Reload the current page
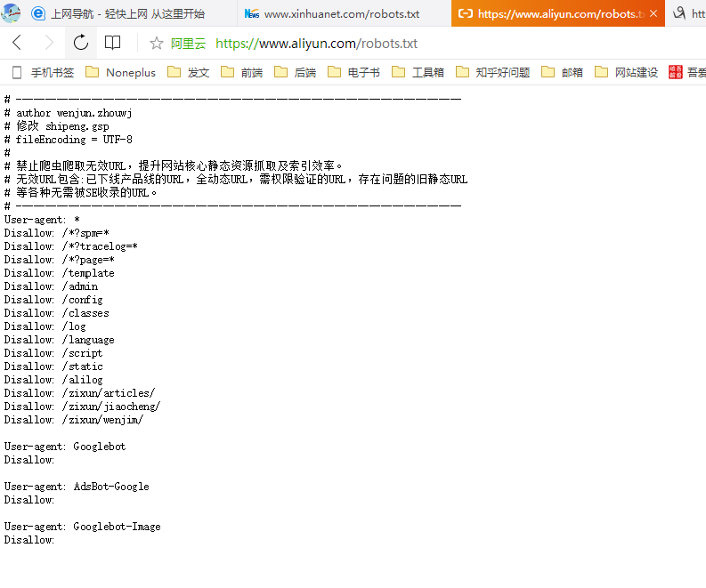 tap(81, 43)
